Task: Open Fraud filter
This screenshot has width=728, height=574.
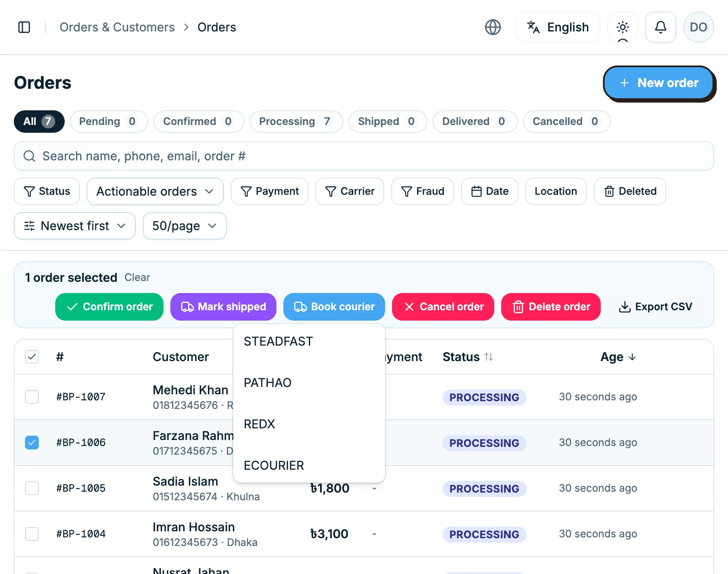Action: 423,191
